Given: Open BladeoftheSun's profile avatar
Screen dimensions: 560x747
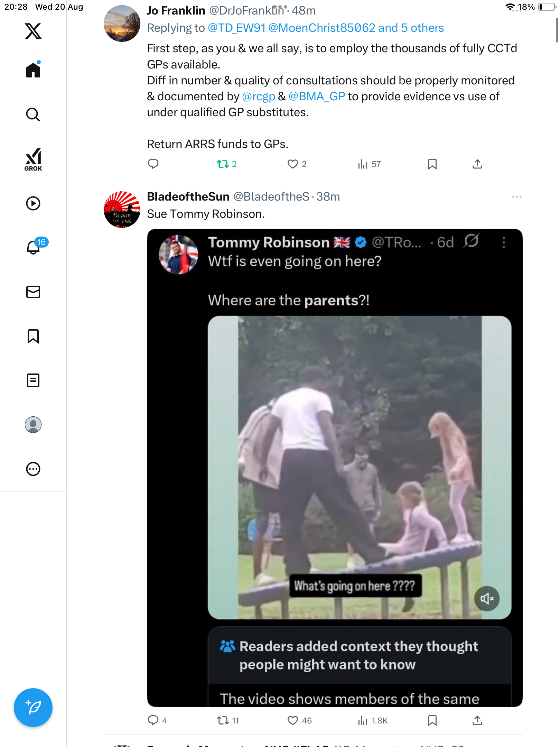Looking at the screenshot, I should tap(122, 210).
